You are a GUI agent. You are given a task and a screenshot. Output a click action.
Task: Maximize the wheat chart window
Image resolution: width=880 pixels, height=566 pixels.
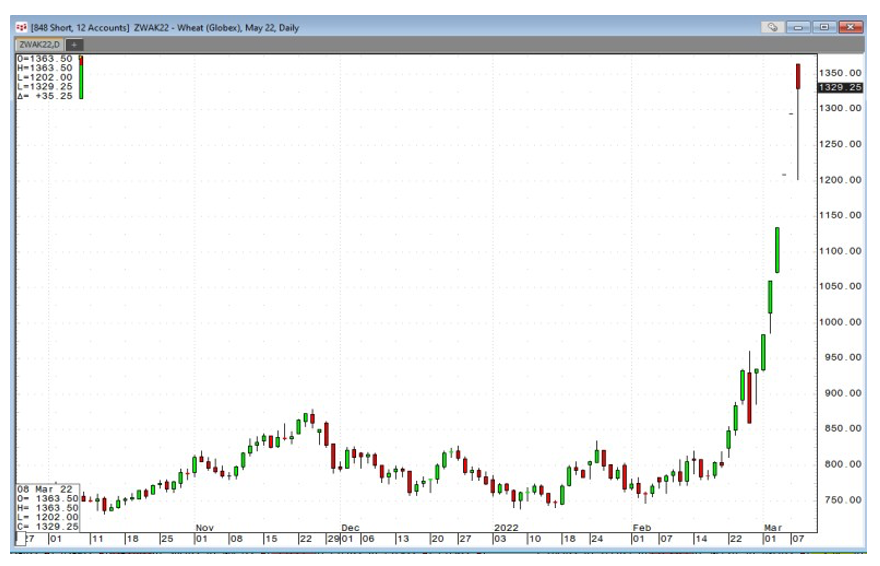coord(824,27)
